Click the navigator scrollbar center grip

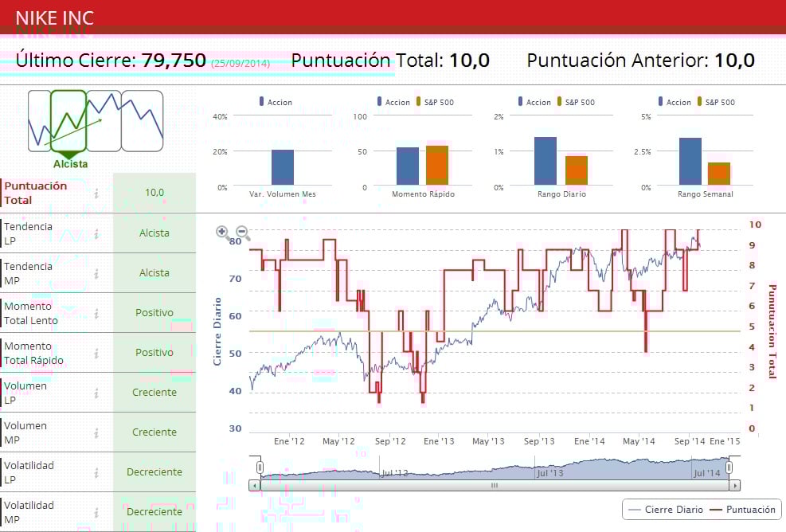(x=495, y=485)
